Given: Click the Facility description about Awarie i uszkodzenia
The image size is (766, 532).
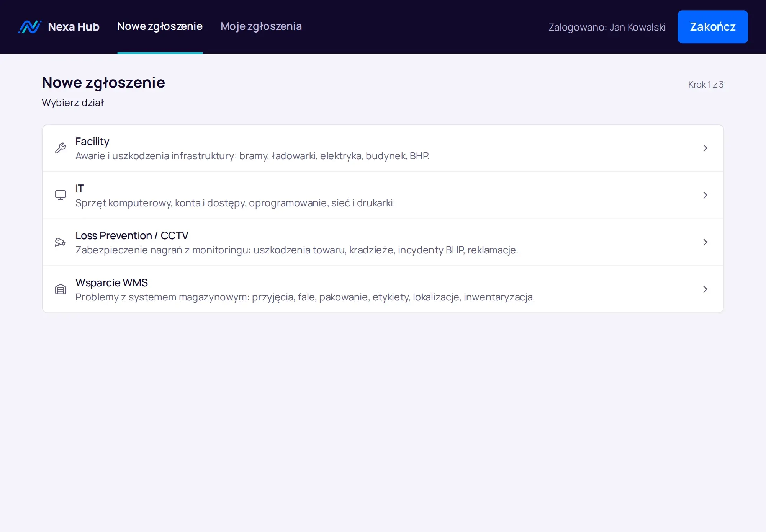Looking at the screenshot, I should 252,156.
